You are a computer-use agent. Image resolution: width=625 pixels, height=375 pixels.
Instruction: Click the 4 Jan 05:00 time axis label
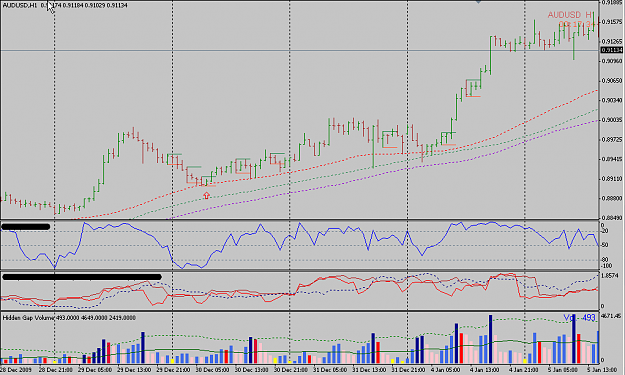[446, 370]
